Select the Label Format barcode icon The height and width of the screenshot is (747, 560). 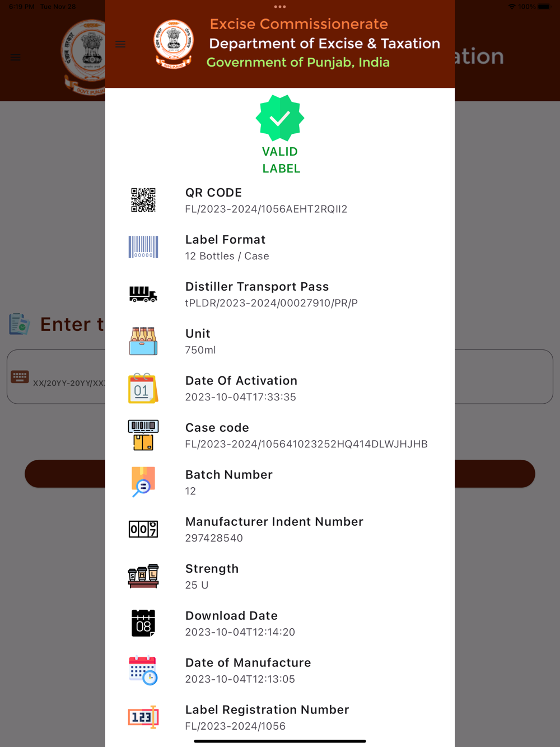point(143,247)
